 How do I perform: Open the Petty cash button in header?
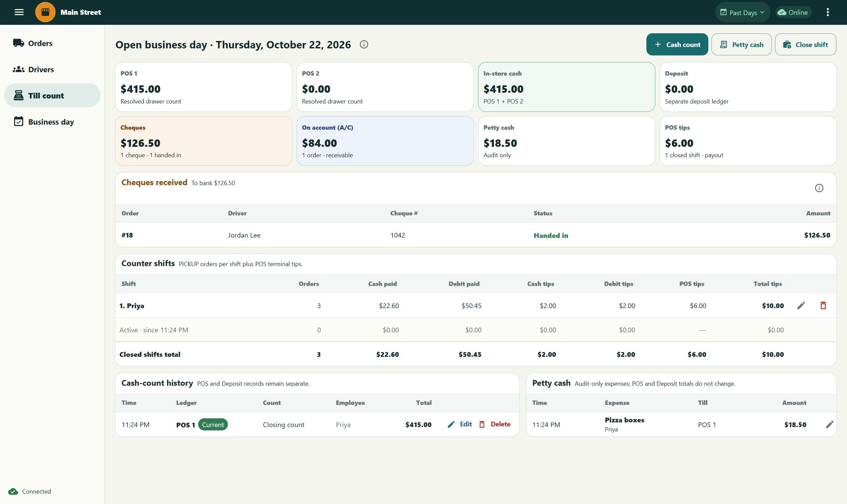click(x=741, y=44)
